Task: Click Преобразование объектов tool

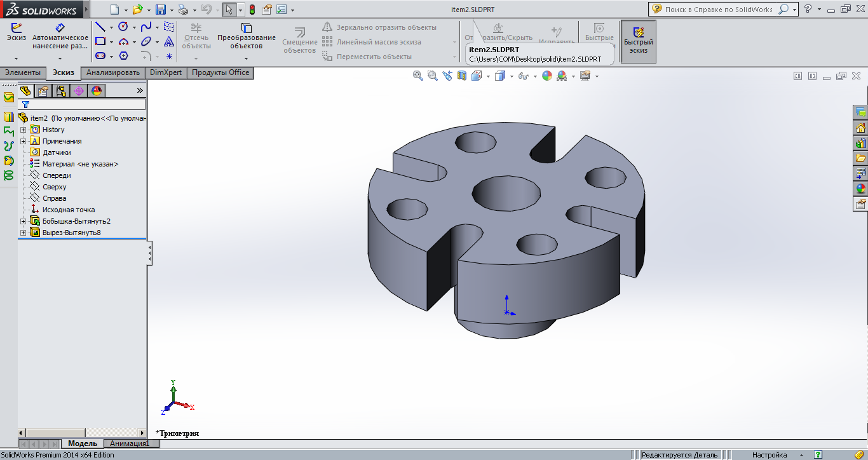Action: pyautogui.click(x=247, y=36)
